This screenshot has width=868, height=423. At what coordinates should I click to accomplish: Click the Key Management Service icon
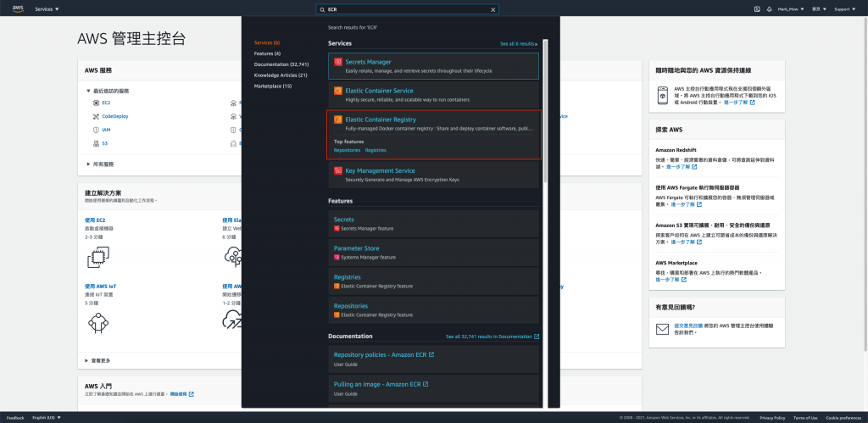coord(337,170)
